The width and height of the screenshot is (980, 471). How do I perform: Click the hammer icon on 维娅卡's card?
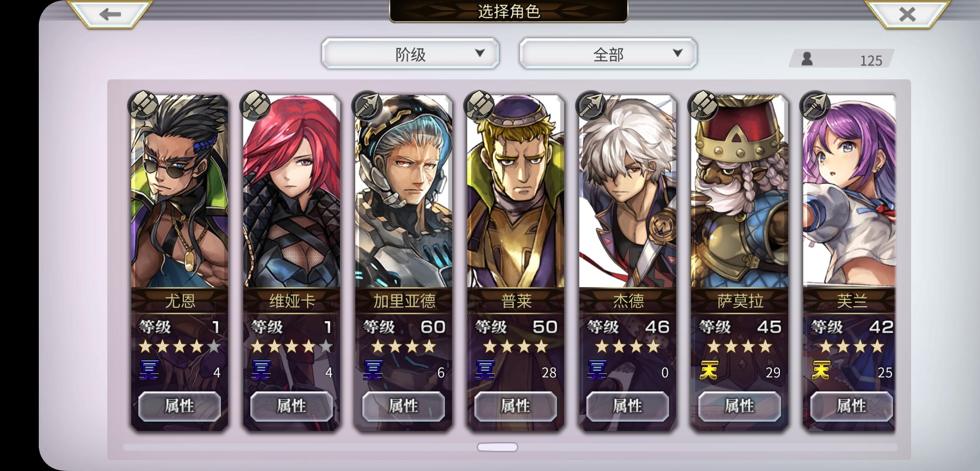255,106
